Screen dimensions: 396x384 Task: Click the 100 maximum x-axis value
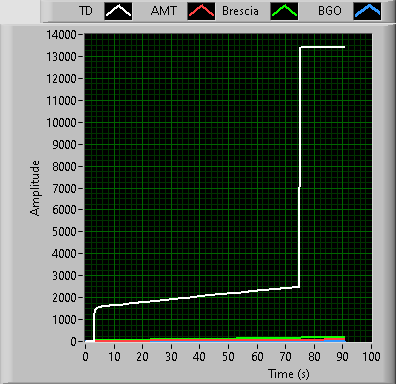371,357
